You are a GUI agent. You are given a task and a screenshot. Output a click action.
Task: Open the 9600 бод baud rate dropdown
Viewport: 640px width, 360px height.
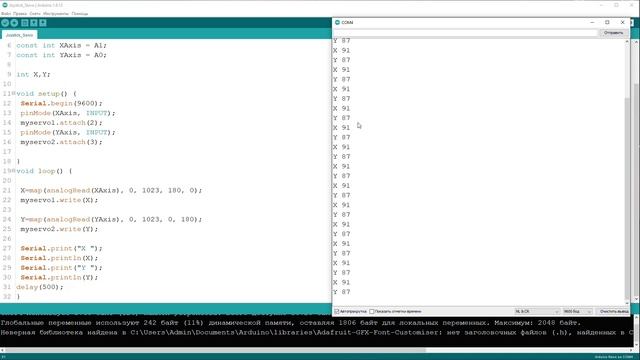[x=577, y=311]
